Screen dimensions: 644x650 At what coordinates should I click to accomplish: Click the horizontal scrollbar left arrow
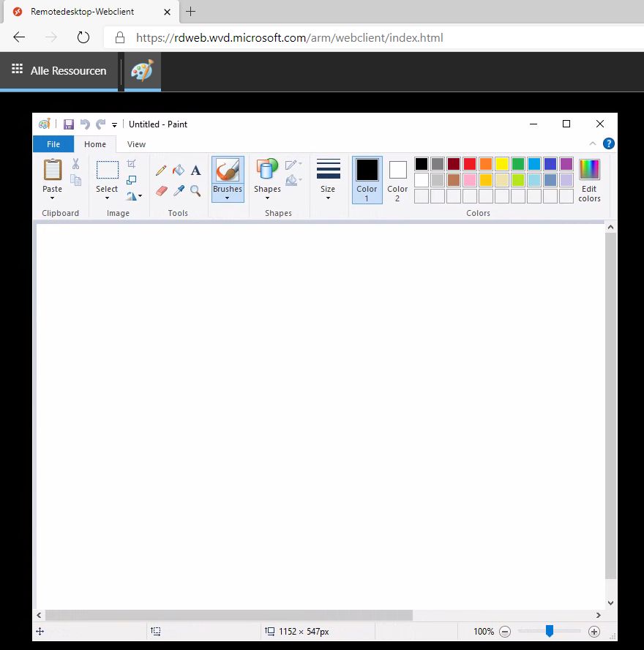[x=39, y=615]
